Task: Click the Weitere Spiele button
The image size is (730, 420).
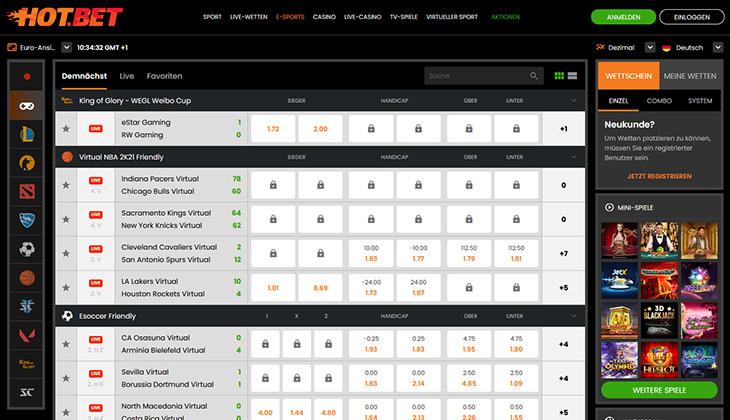Action: 659,390
